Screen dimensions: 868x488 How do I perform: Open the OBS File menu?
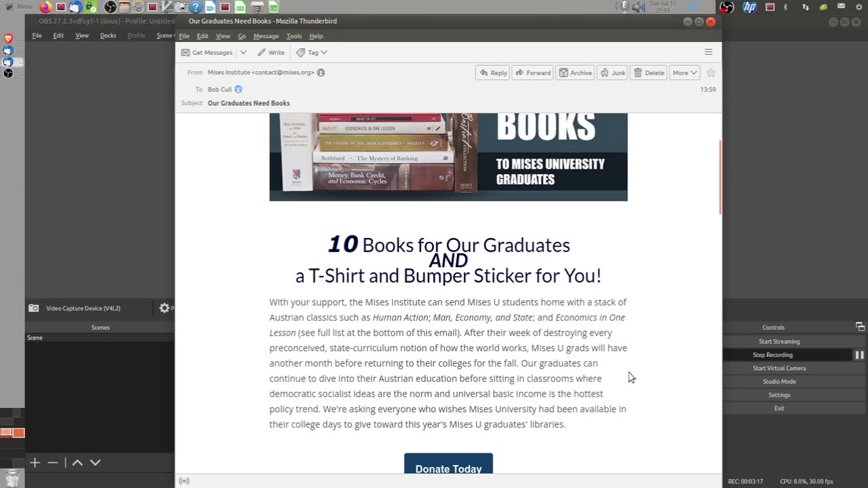tap(37, 35)
